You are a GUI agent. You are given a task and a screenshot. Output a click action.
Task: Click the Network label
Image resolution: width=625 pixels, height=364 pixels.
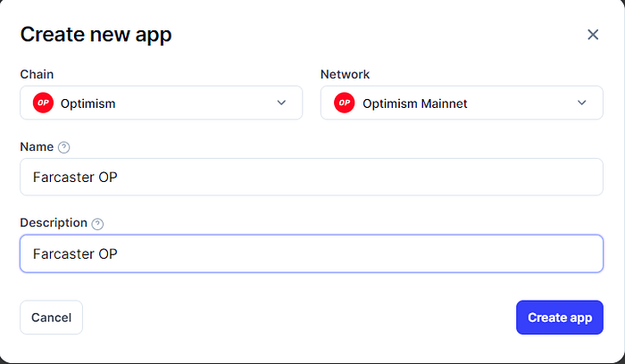coord(346,74)
